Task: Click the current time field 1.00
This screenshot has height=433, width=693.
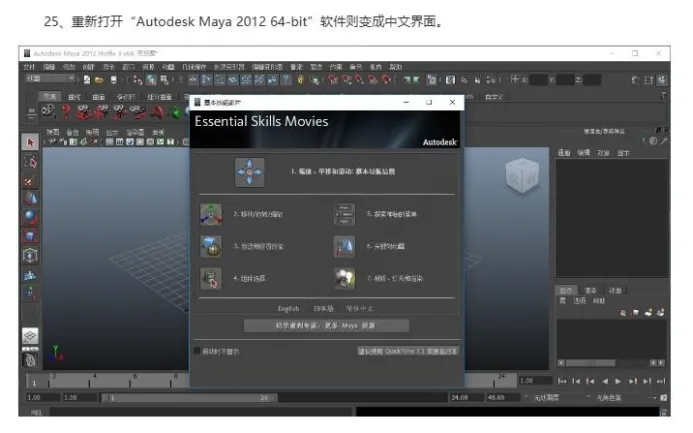Action: tap(535, 381)
